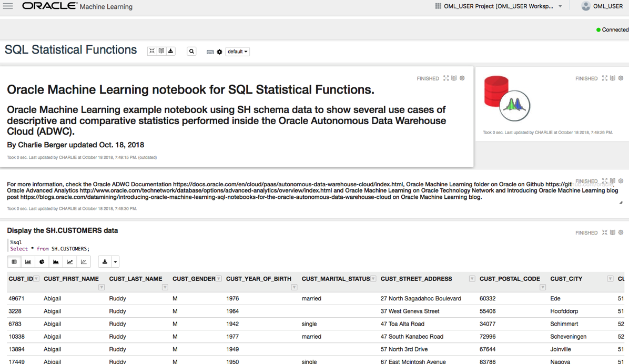Click the project grid icon in header
629x364 pixels.
pyautogui.click(x=438, y=6)
